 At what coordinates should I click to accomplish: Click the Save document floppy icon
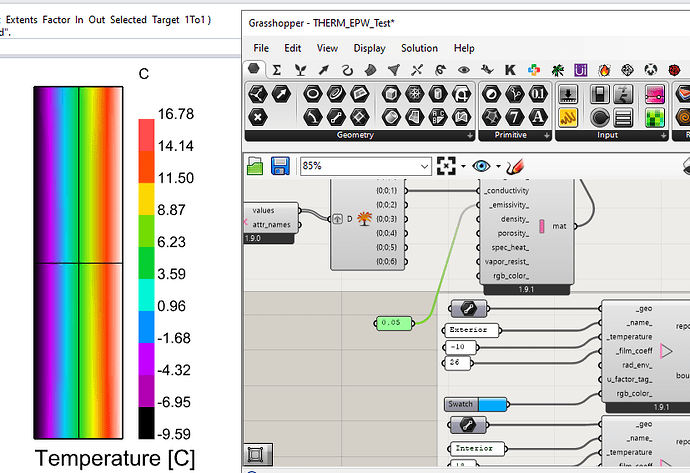(280, 166)
